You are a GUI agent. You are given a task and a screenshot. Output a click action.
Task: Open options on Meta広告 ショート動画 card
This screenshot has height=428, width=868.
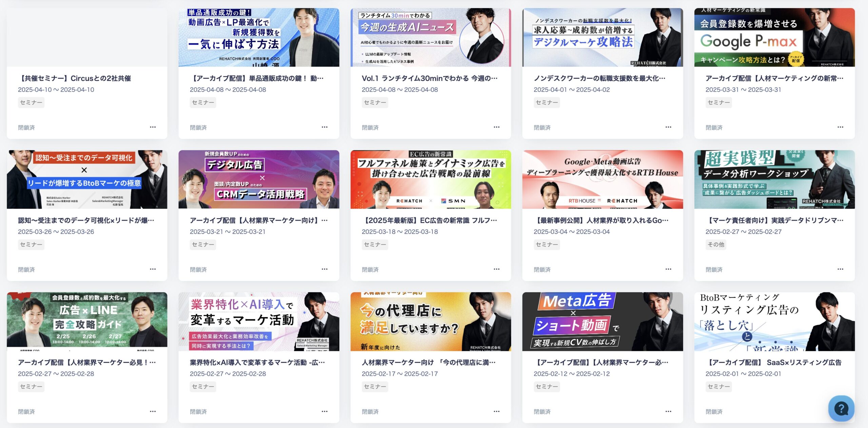click(x=668, y=411)
